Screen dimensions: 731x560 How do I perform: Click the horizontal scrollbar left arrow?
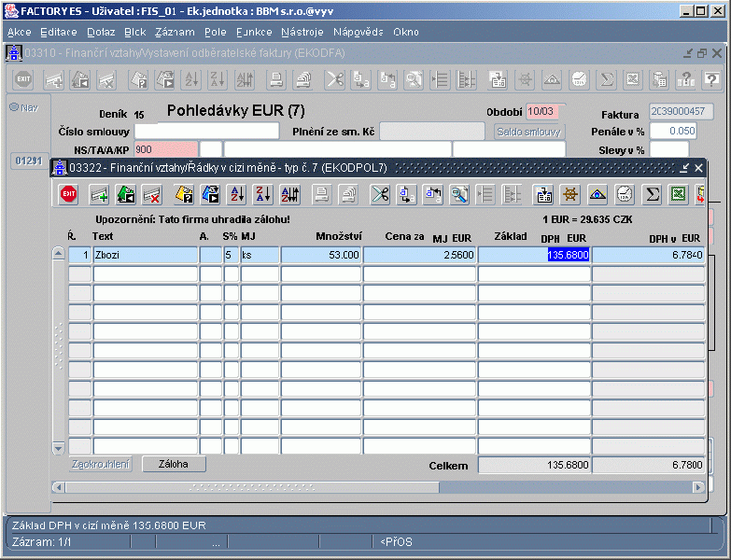58,487
